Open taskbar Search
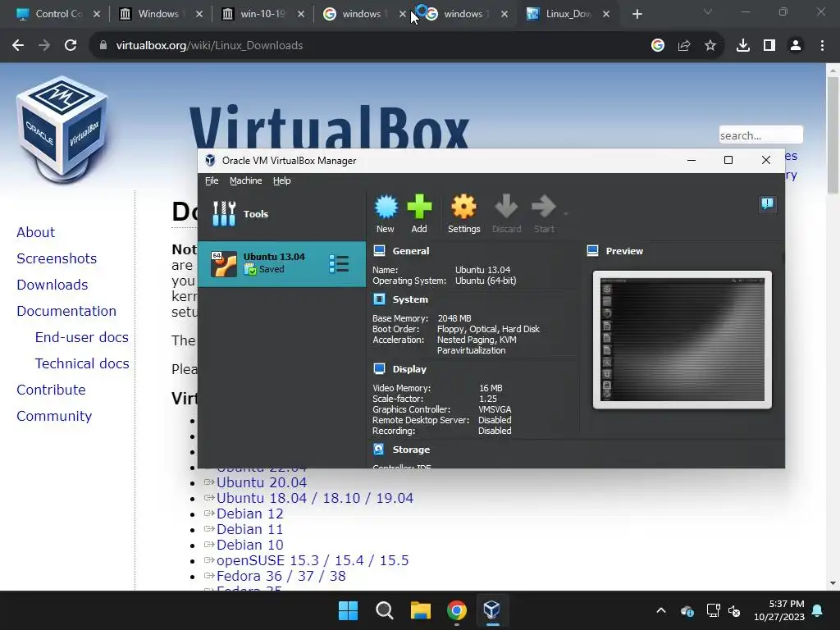The height and width of the screenshot is (630, 840). pyautogui.click(x=384, y=610)
